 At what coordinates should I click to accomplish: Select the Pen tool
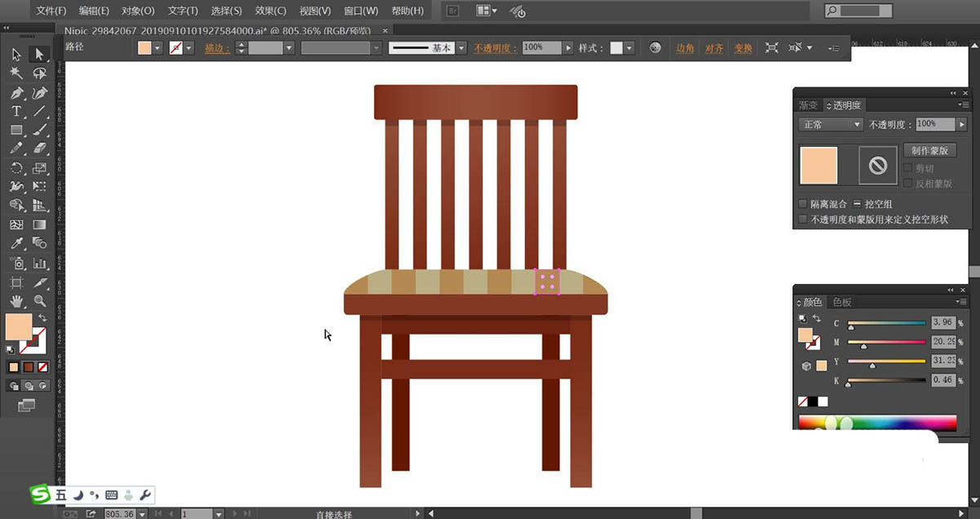pos(16,92)
